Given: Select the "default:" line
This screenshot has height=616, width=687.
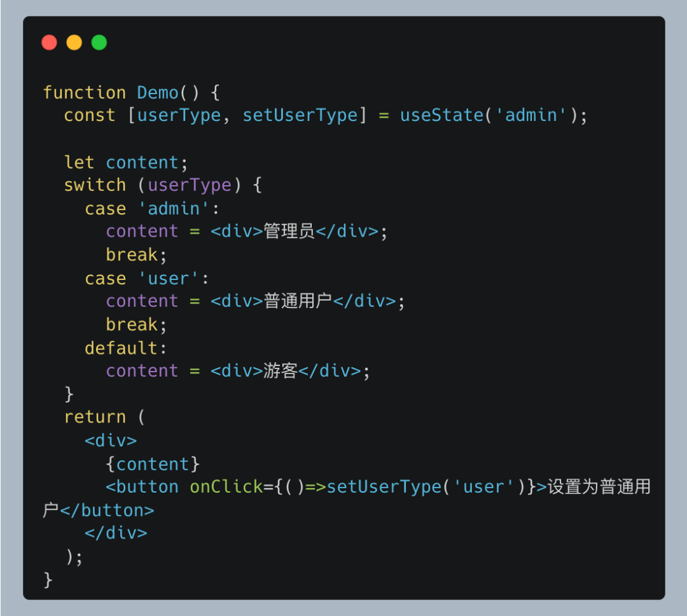Looking at the screenshot, I should [x=126, y=349].
